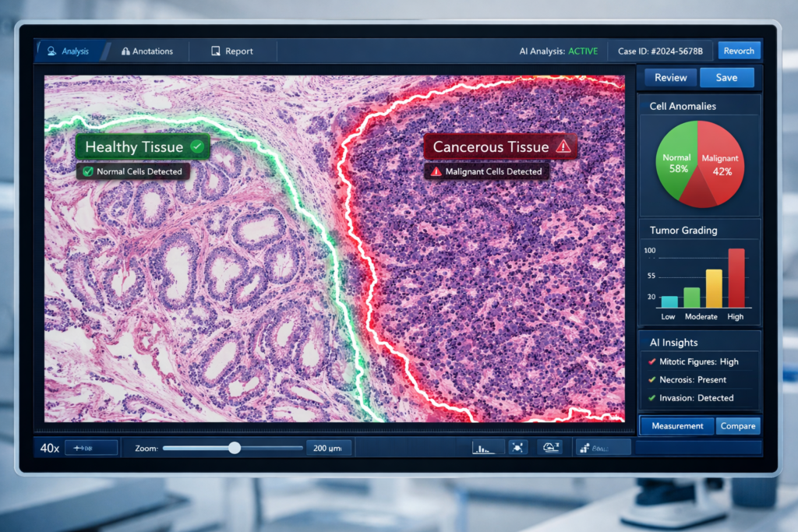The height and width of the screenshot is (532, 798).
Task: Click the focus target icon in bottom toolbar
Action: [518, 448]
